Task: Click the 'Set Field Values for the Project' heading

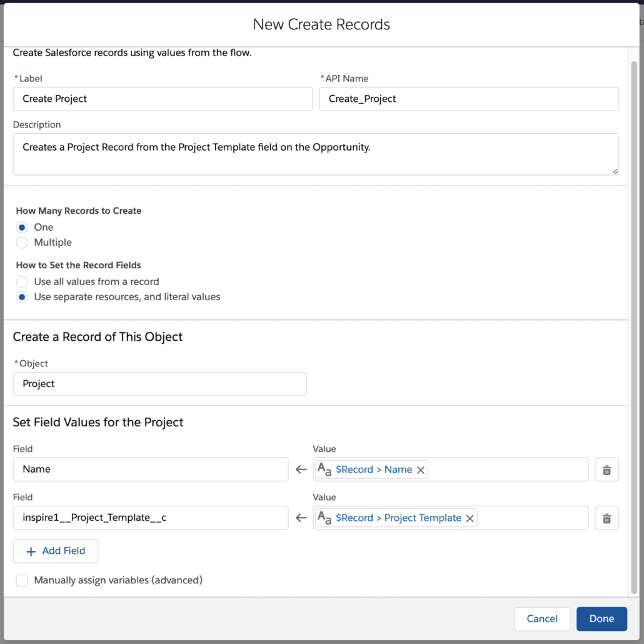Action: pos(98,422)
